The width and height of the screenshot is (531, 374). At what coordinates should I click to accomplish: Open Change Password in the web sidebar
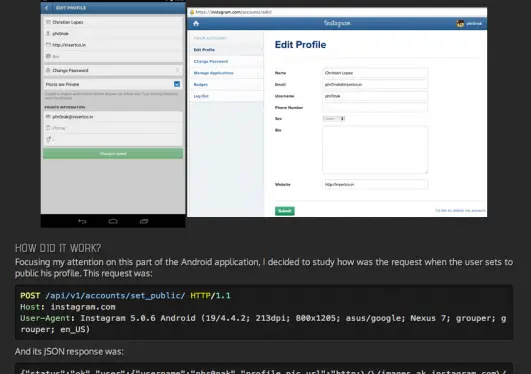pos(226,61)
